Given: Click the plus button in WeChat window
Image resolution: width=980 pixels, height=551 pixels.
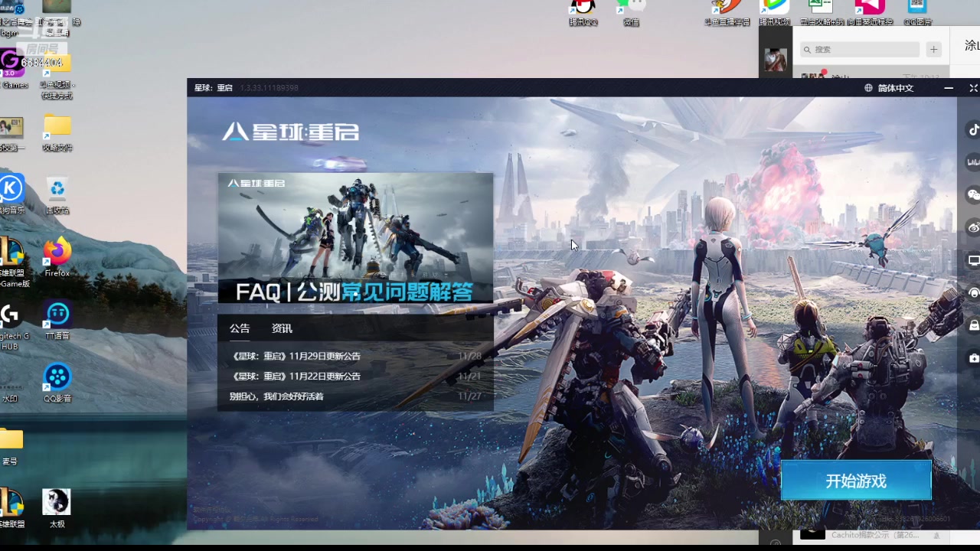Looking at the screenshot, I should coord(933,49).
